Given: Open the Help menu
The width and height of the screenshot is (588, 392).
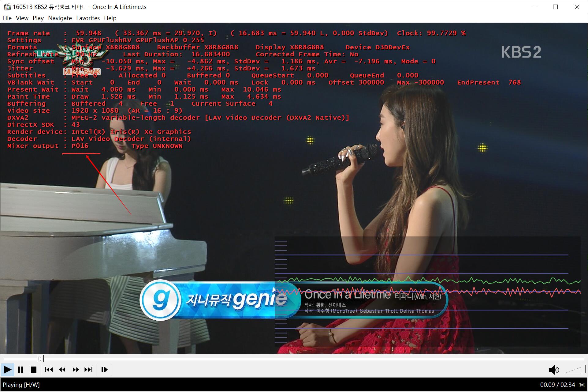Looking at the screenshot, I should tap(110, 18).
